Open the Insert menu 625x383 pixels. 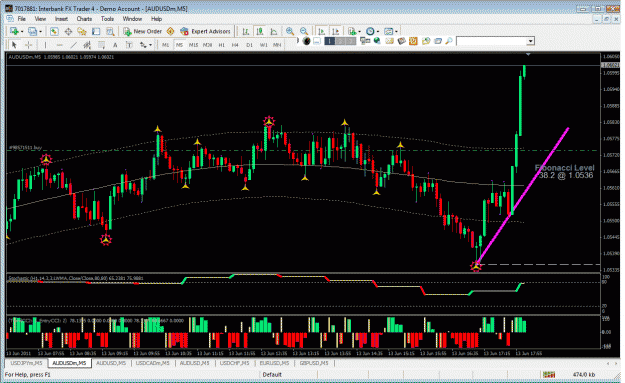click(x=61, y=19)
